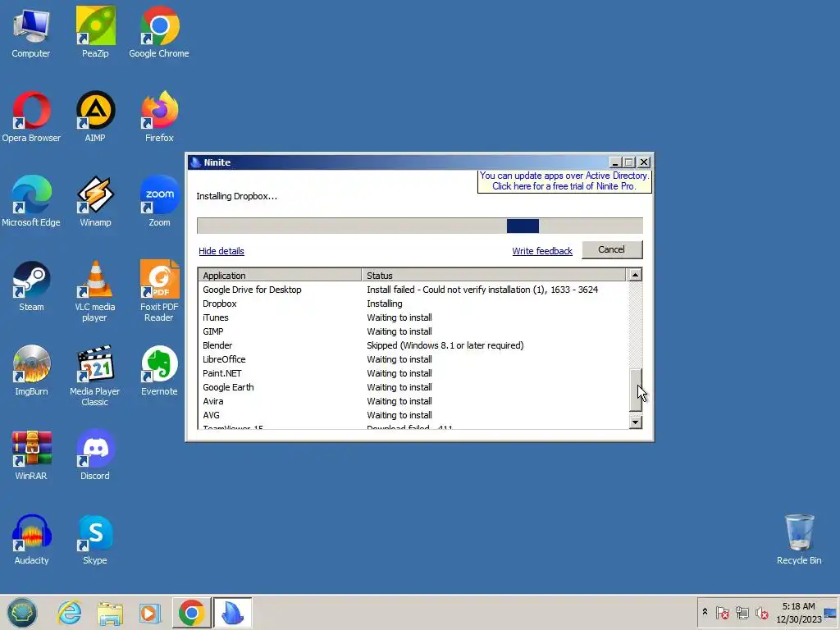The height and width of the screenshot is (630, 840).
Task: Click the Show desktop button
Action: [x=832, y=613]
